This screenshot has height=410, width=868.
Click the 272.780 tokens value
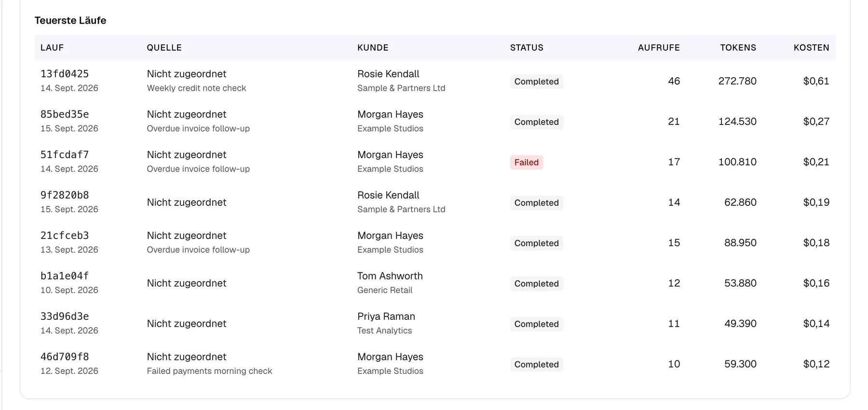tap(737, 81)
